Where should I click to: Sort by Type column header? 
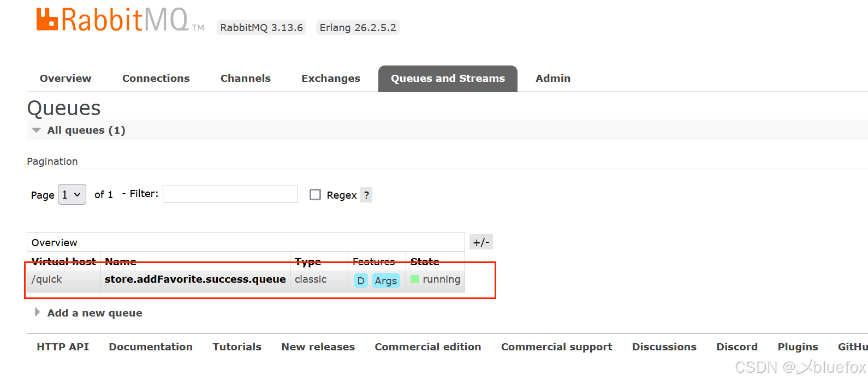[x=308, y=261]
